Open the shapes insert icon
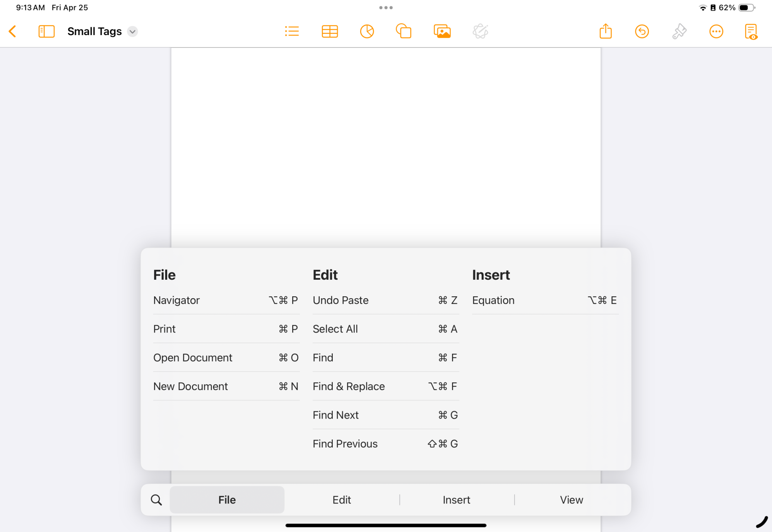 tap(404, 31)
